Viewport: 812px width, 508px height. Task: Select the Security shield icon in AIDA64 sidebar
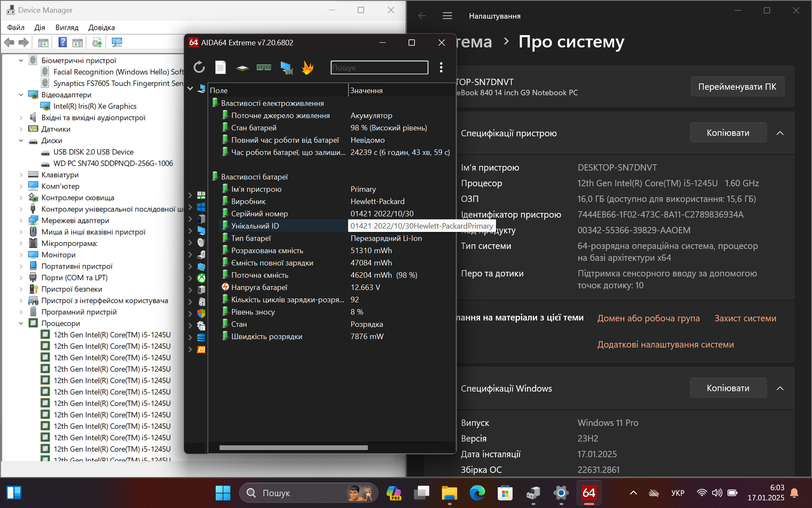click(201, 314)
